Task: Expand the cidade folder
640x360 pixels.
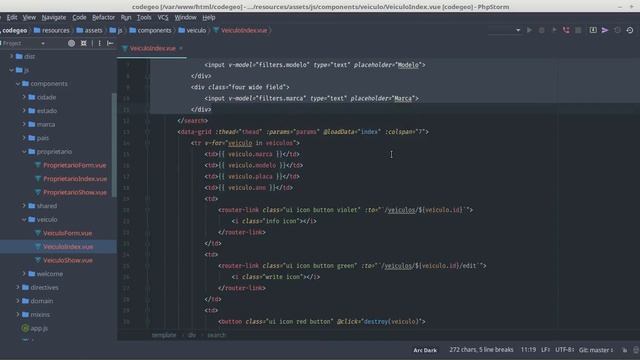Action: pyautogui.click(x=24, y=97)
